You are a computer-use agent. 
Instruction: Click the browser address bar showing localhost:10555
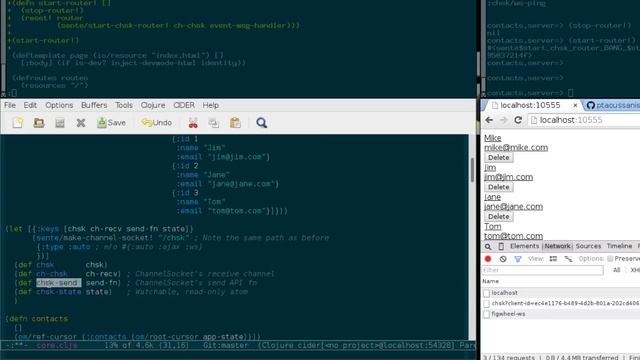pyautogui.click(x=584, y=120)
